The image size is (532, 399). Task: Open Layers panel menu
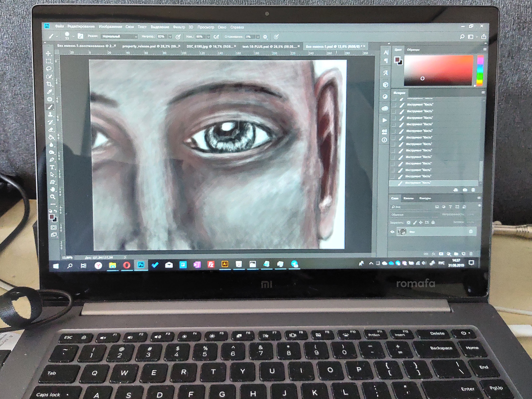pos(479,198)
